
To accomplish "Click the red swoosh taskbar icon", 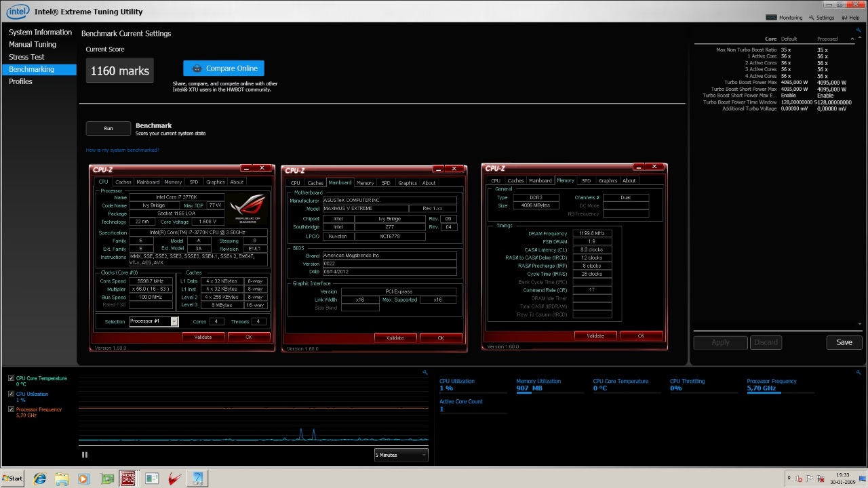I will 174,479.
